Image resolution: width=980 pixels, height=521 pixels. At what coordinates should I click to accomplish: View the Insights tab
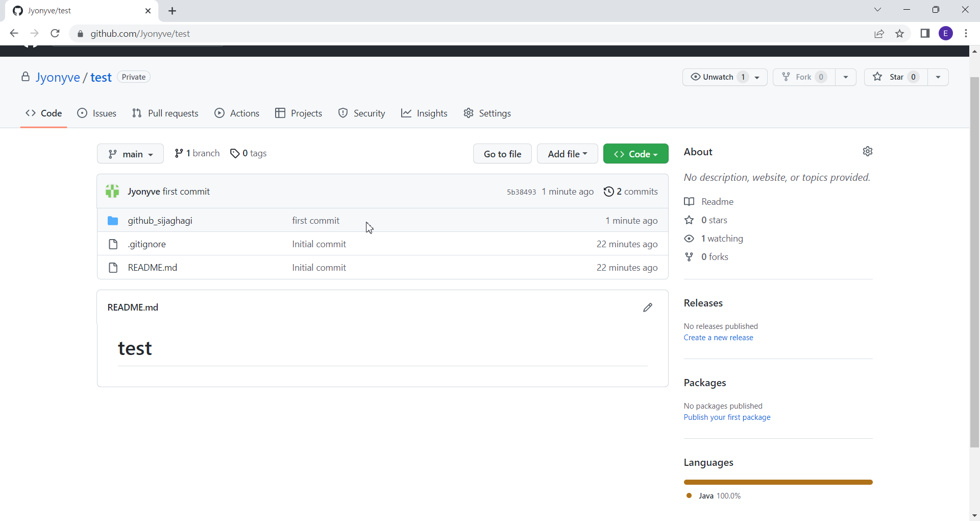pyautogui.click(x=425, y=113)
